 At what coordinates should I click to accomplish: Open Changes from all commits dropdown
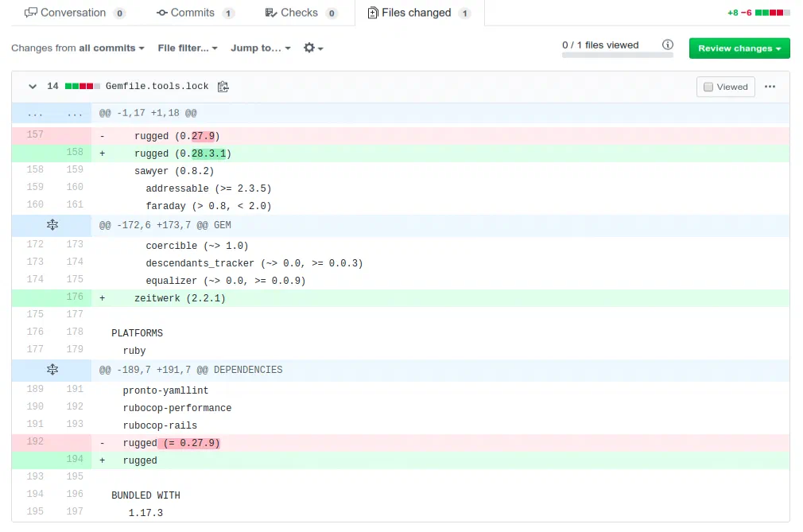[x=78, y=49]
